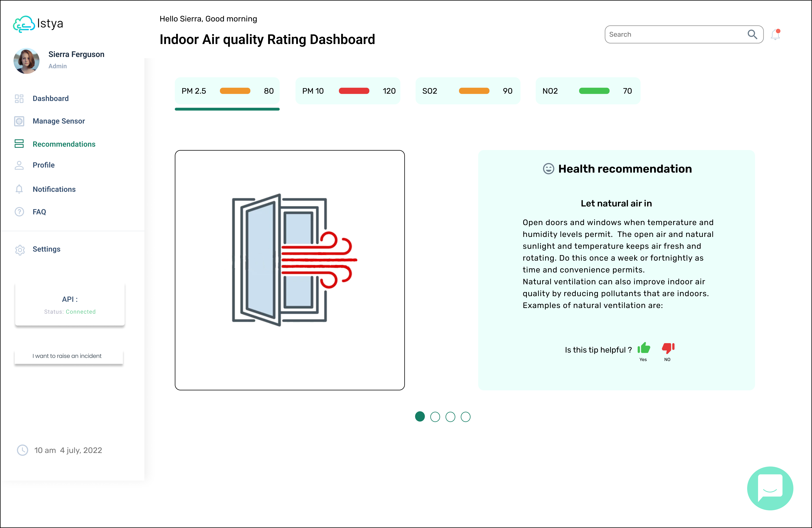Screen dimensions: 812x528
Task: Click the Istya cloud logo
Action: (24, 24)
